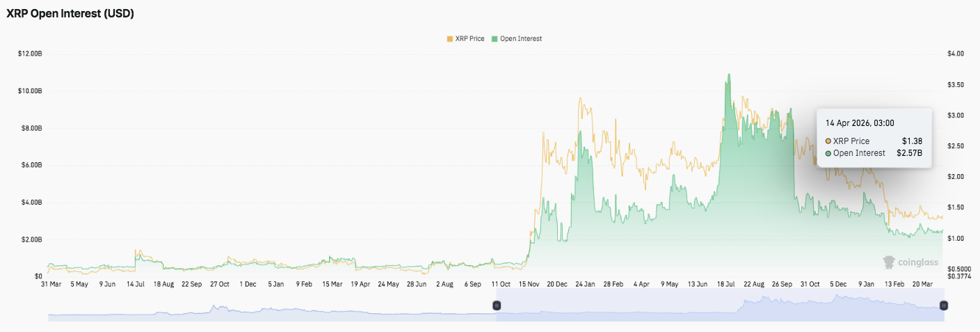Click the 9 Feb date on the x-axis
This screenshot has height=332, width=980.
pyautogui.click(x=303, y=284)
